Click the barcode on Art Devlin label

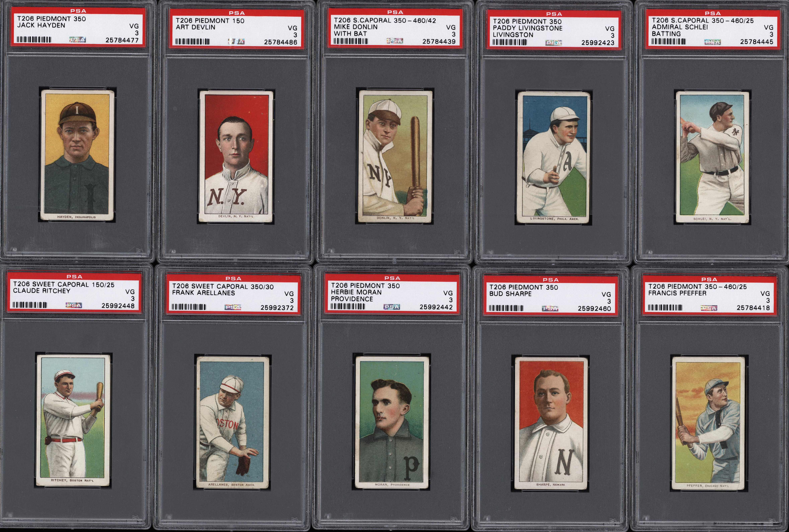[193, 42]
